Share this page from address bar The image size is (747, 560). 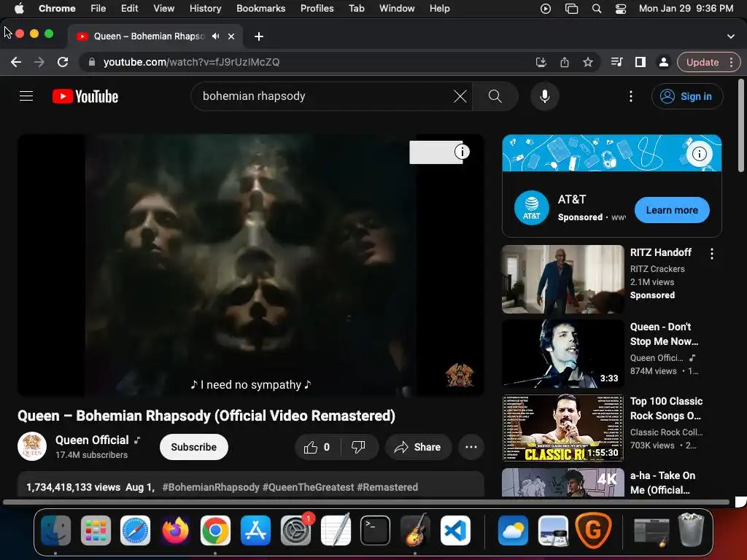564,62
